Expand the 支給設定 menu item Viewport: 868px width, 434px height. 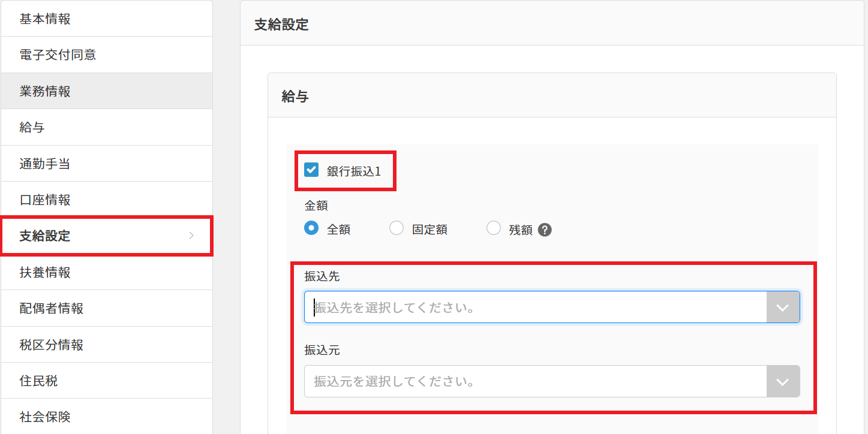click(106, 236)
